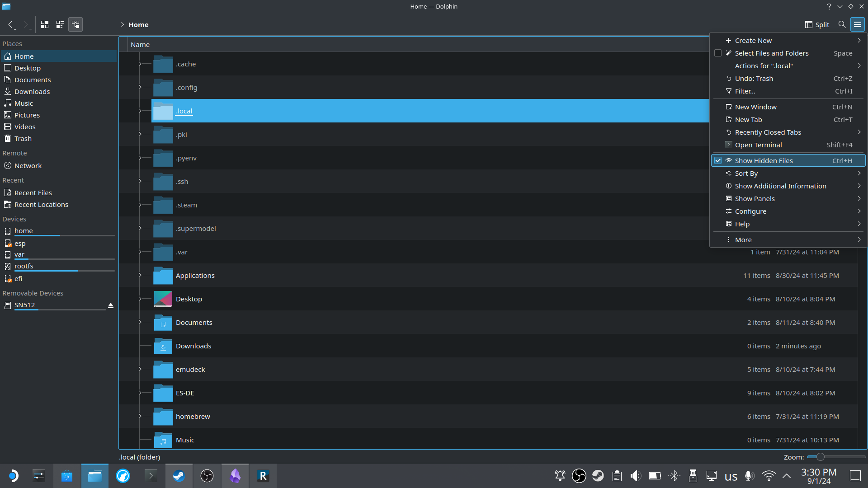This screenshot has height=488, width=868.
Task: Open Steam from the taskbar
Action: (x=179, y=476)
